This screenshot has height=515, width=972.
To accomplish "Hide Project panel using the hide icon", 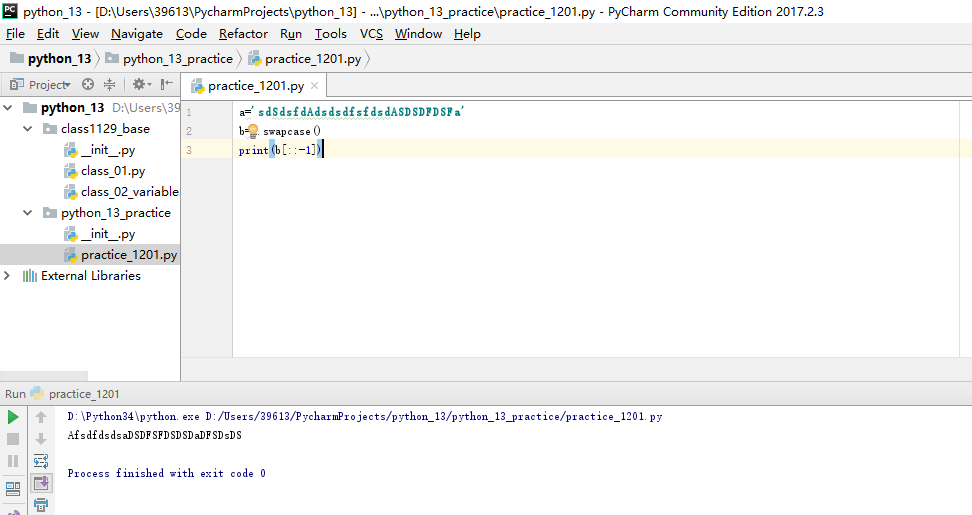I will pyautogui.click(x=167, y=85).
